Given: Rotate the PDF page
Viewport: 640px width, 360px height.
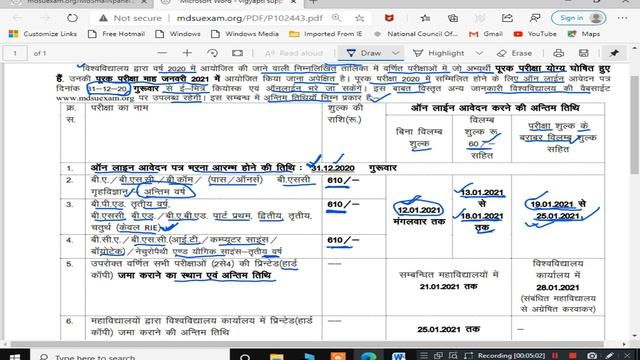Looking at the screenshot, I should [x=212, y=53].
